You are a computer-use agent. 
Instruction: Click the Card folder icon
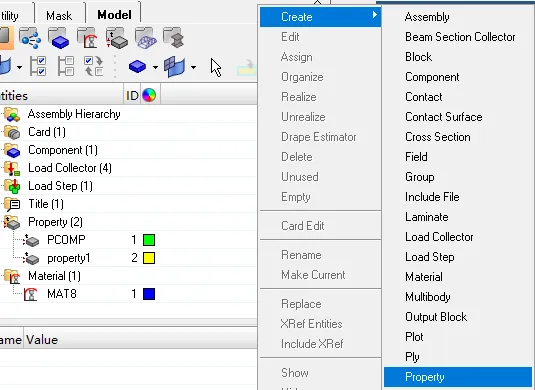[12, 132]
